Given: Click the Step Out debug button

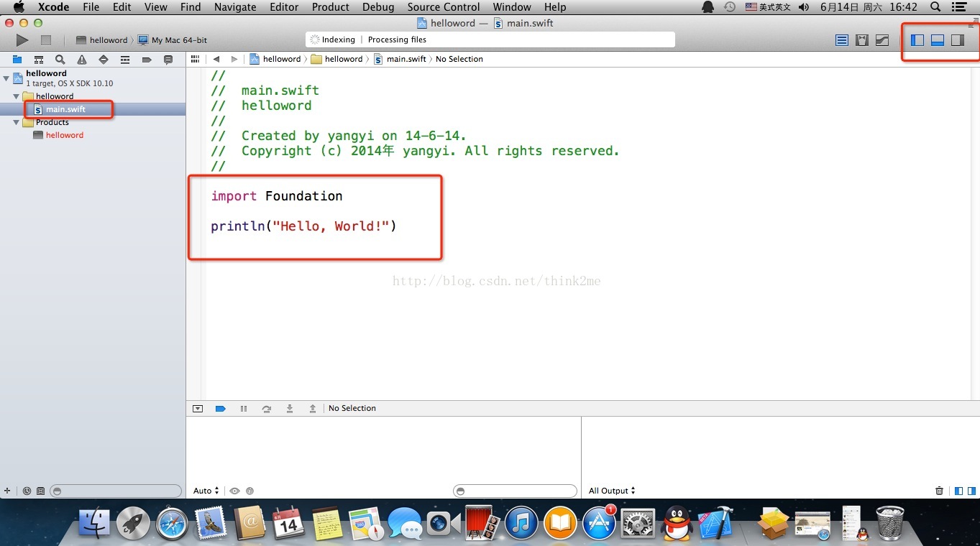Looking at the screenshot, I should coord(313,408).
